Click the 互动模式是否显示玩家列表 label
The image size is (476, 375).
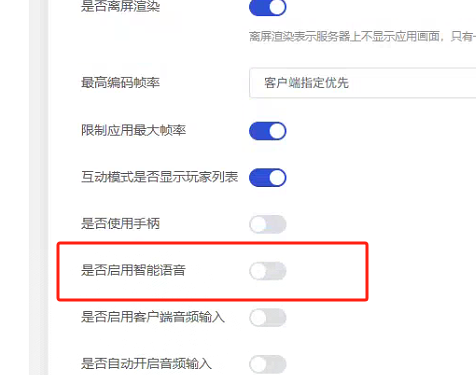click(160, 177)
